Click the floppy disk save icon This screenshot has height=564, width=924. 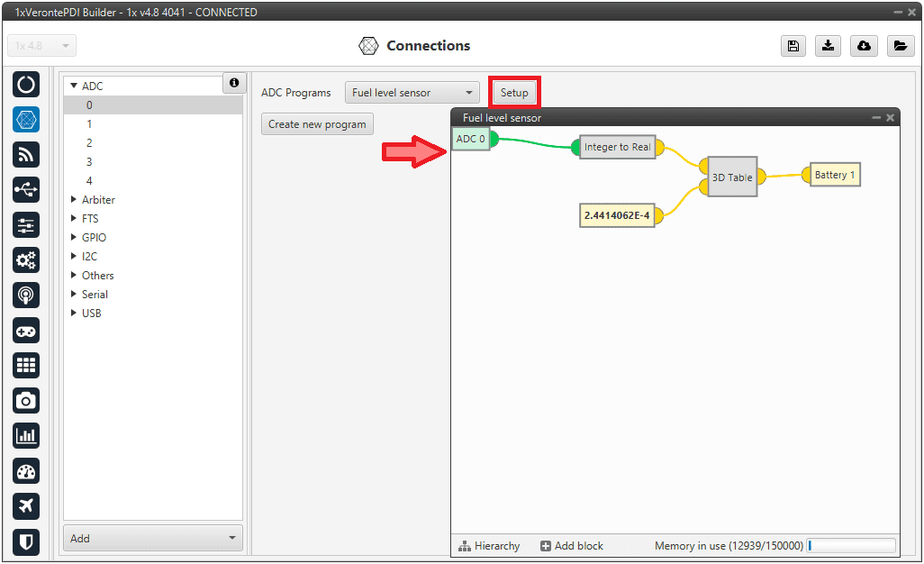[793, 46]
